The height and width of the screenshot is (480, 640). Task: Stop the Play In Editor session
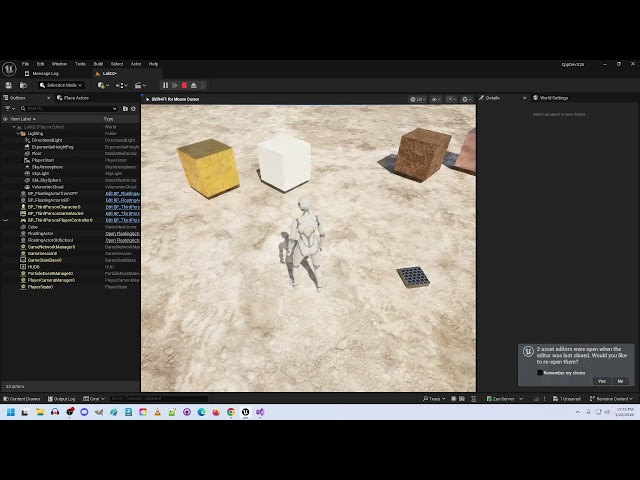[x=184, y=85]
